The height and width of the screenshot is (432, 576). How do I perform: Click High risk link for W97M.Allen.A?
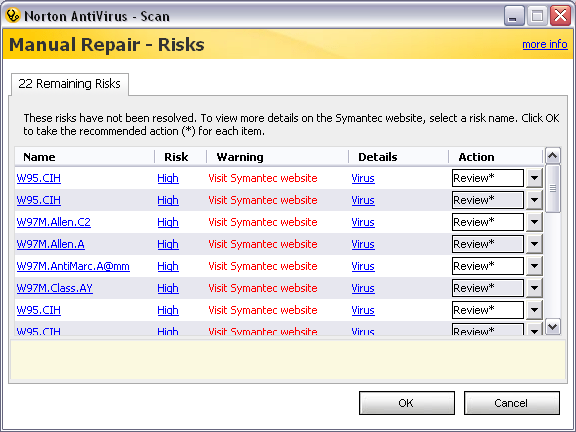point(168,244)
